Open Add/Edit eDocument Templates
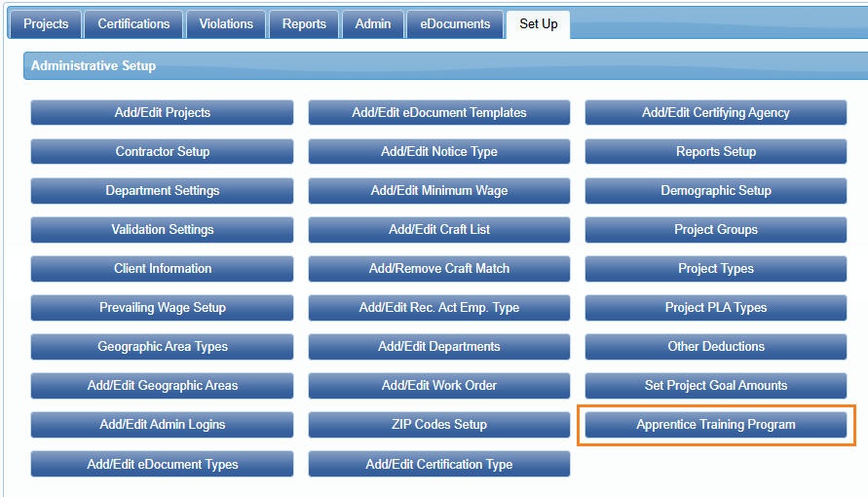This screenshot has height=497, width=868. [439, 112]
